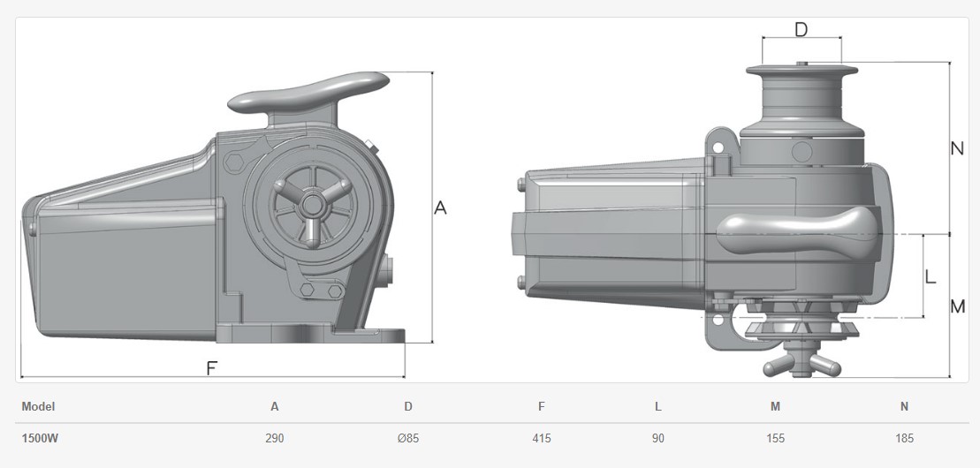Select the F column header in table
The height and width of the screenshot is (468, 980).
541,407
